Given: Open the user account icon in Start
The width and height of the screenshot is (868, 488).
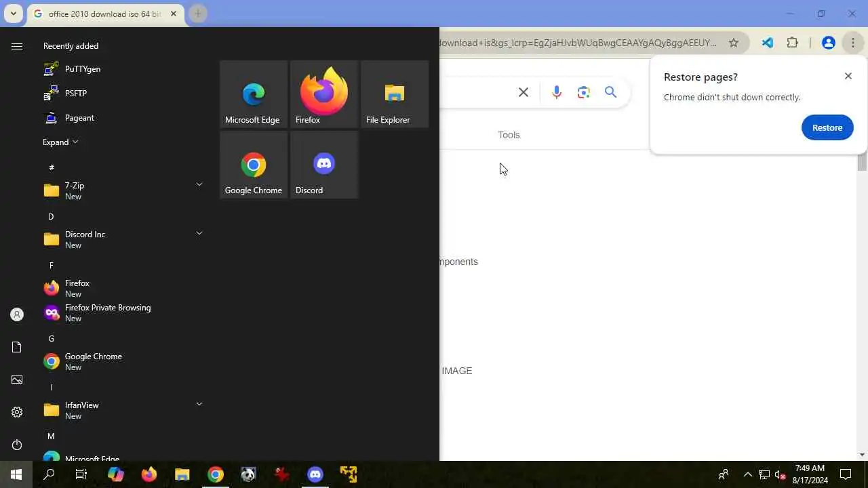Looking at the screenshot, I should click(17, 314).
